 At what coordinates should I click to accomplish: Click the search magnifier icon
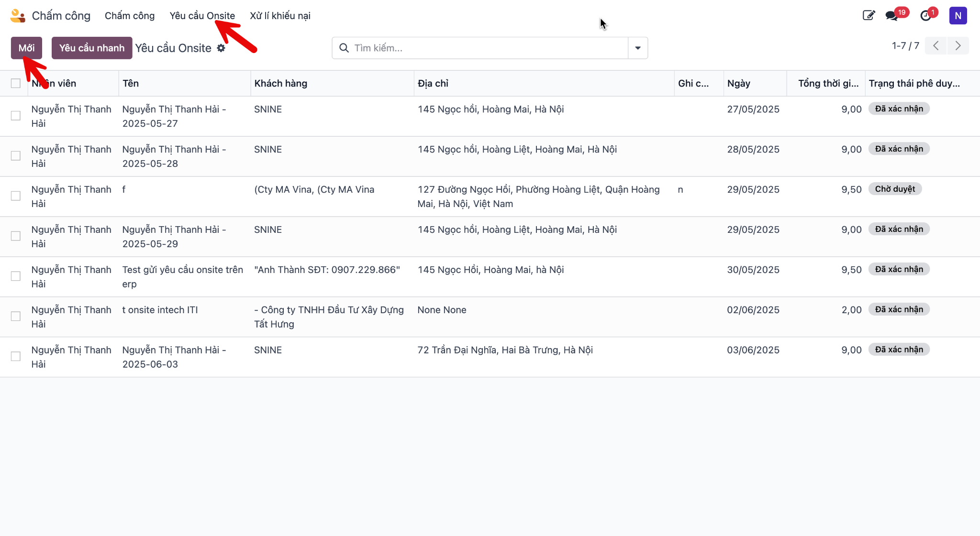(x=344, y=48)
